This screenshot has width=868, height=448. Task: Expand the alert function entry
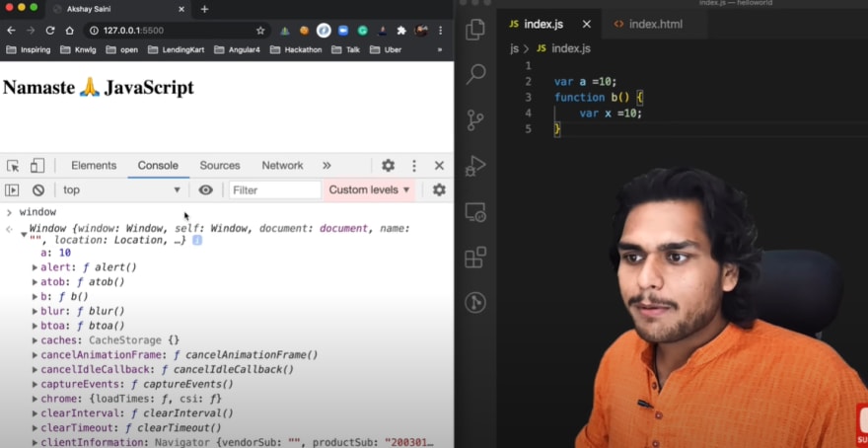pos(35,267)
